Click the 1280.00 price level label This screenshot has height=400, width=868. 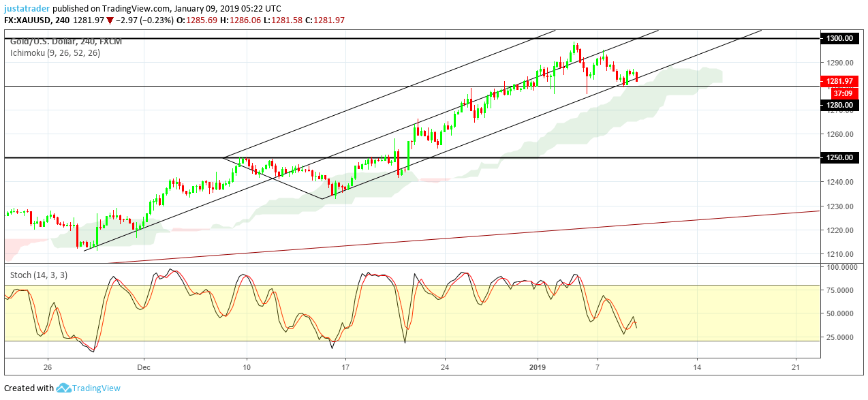[839, 105]
